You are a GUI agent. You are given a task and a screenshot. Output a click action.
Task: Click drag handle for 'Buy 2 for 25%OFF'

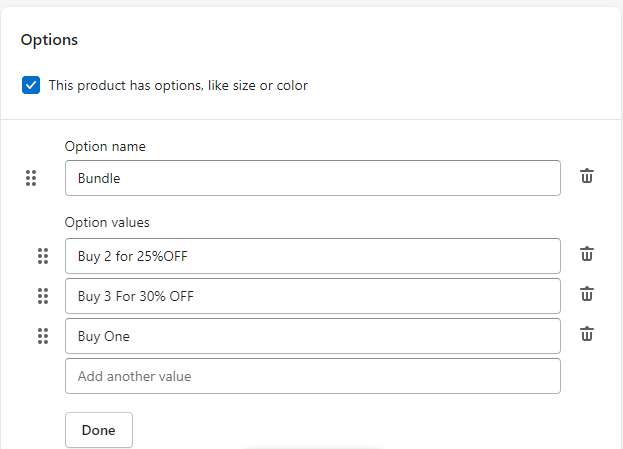[x=43, y=256]
